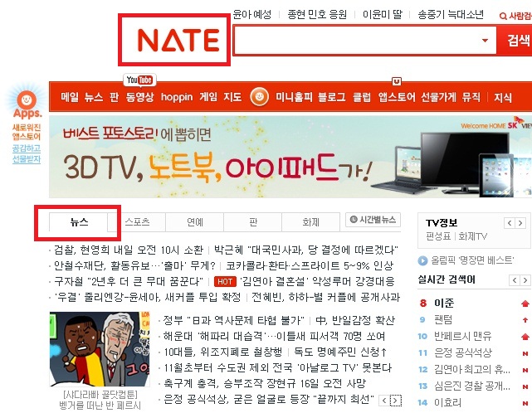
Task: Open headline '김연아 결혼설' 악성루머 강경대응
Action: (317, 281)
